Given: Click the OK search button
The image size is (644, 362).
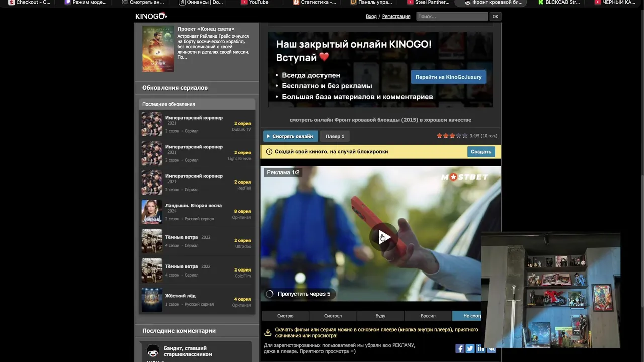Looking at the screenshot, I should point(495,16).
